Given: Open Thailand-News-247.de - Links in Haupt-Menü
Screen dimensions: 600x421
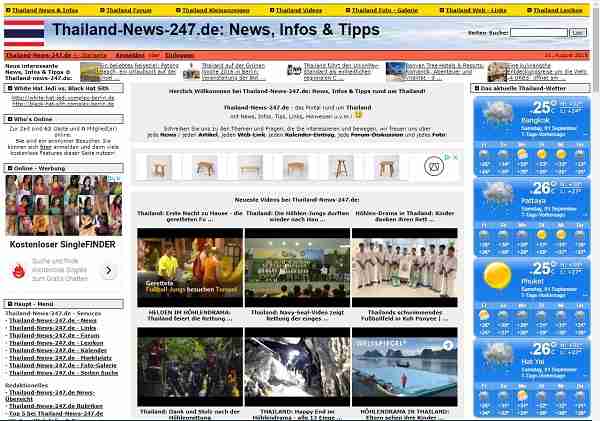Looking at the screenshot, I should [x=52, y=328].
